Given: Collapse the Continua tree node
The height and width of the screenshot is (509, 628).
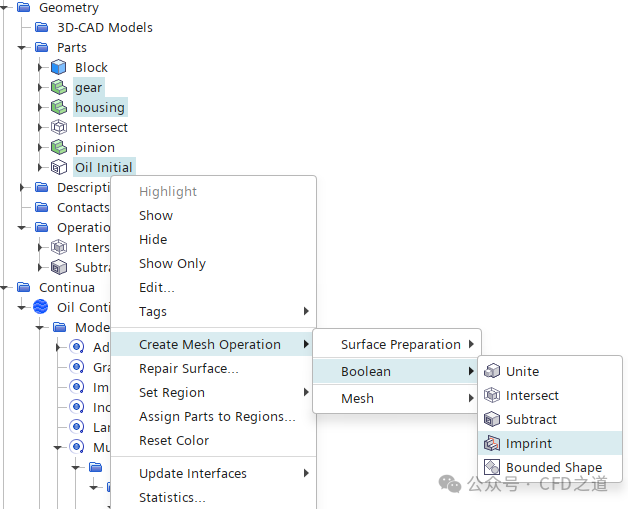Looking at the screenshot, I should tap(5, 287).
